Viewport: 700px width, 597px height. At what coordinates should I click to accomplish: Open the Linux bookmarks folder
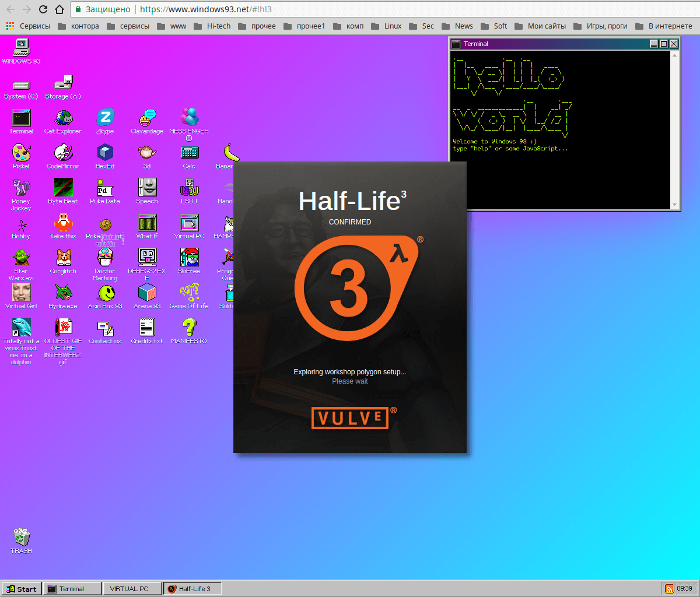[x=386, y=26]
